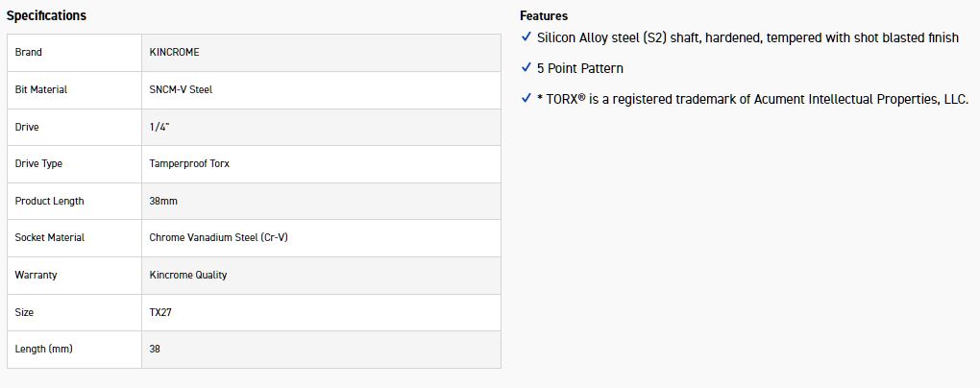Screen dimensions: 980x388
Task: Select the SNCM-V Steel value
Action: [181, 89]
